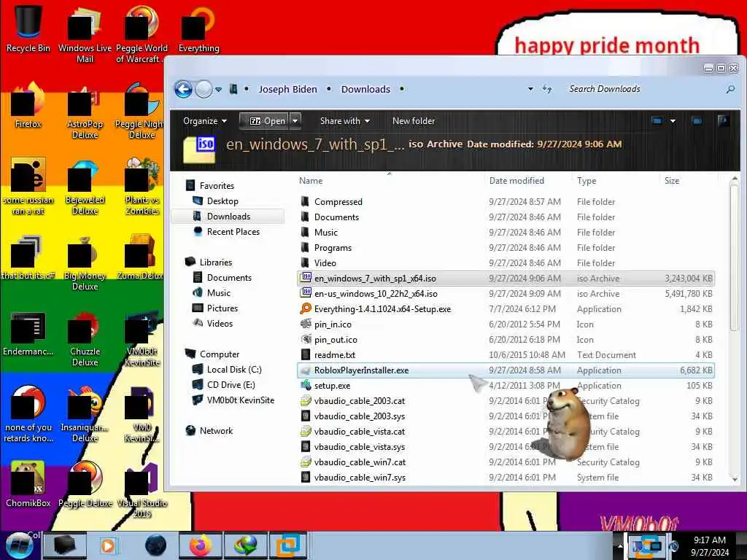Screen dimensions: 747x560
Task: Click the Back navigation arrow in Explorer
Action: pos(183,89)
